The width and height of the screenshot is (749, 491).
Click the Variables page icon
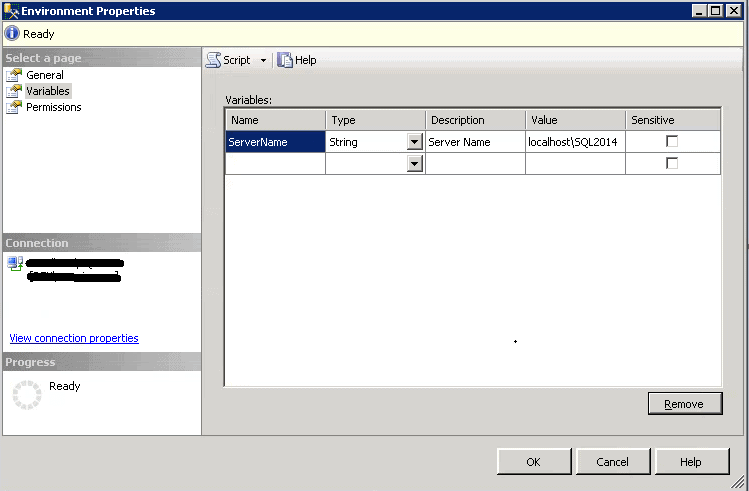coord(14,91)
